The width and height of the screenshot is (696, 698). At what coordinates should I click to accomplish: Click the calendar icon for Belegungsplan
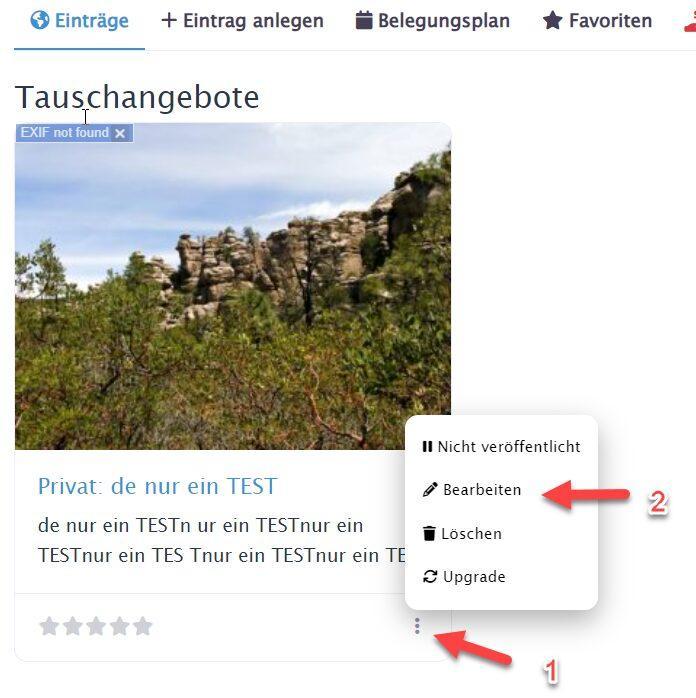coord(364,20)
